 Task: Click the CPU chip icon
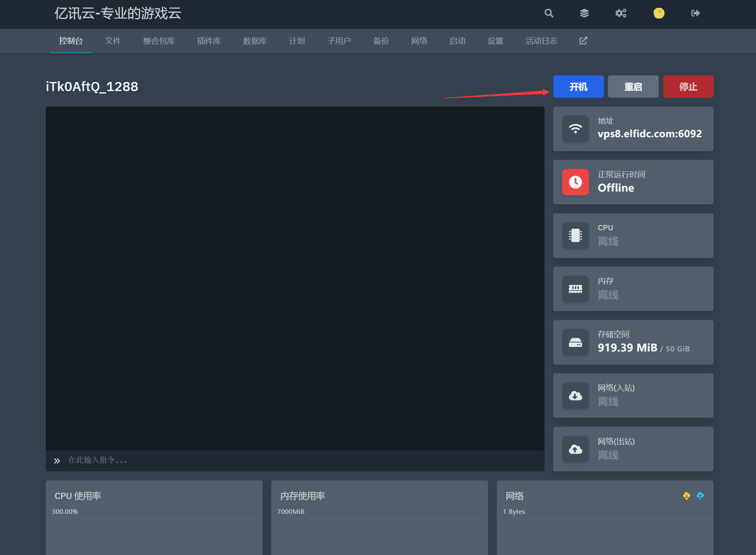tap(575, 236)
